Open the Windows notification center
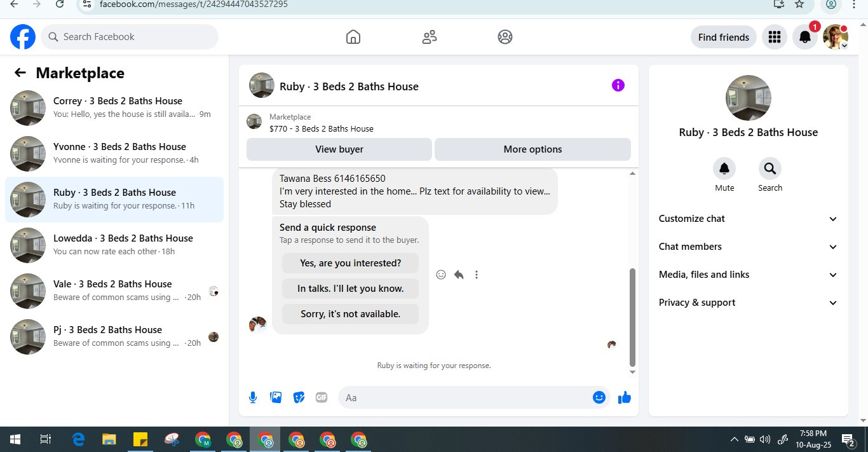 click(x=848, y=439)
